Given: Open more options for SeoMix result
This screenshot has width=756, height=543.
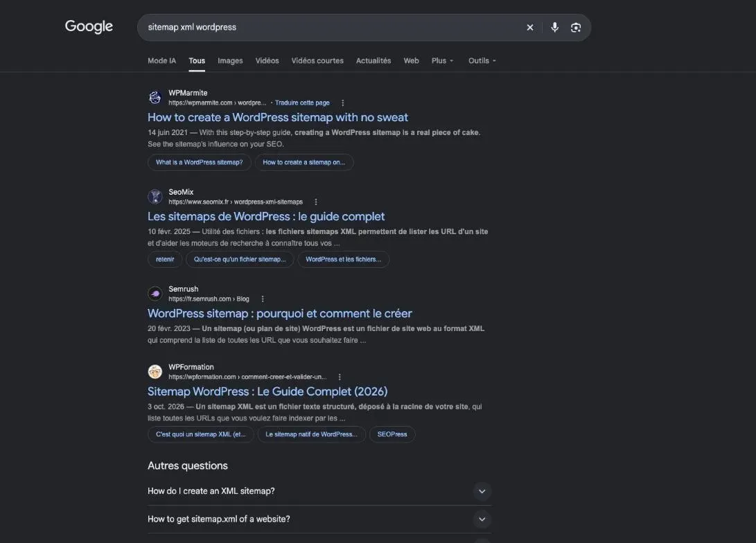Looking at the screenshot, I should tap(316, 202).
